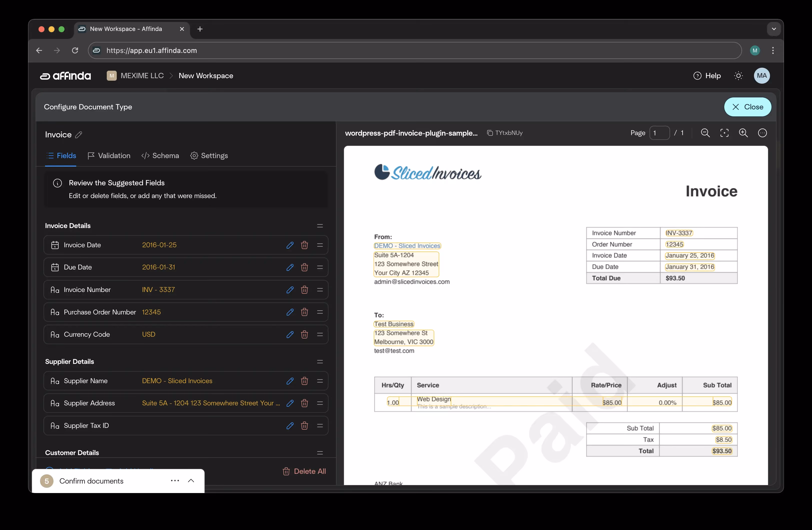Click highlighted INV-3337 in document
The image size is (812, 530).
pyautogui.click(x=679, y=233)
